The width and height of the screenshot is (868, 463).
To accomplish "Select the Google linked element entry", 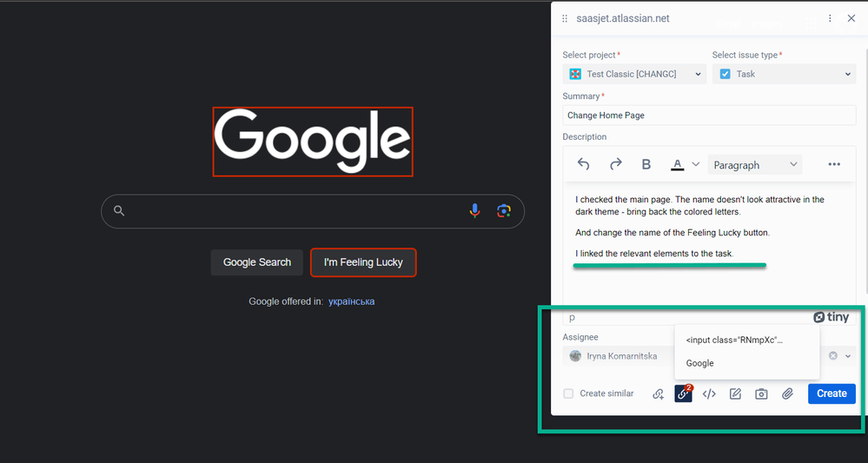I will point(746,363).
